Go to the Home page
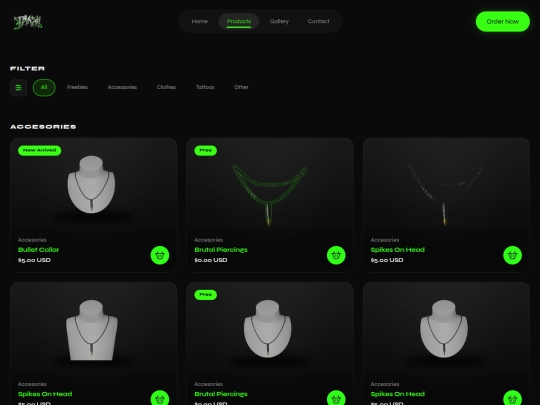 click(x=199, y=21)
